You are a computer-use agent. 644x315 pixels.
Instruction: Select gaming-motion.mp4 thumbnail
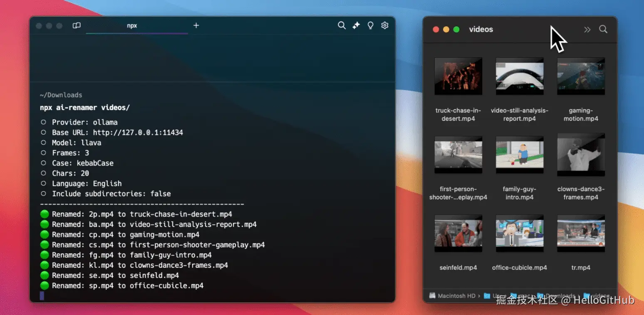point(581,76)
